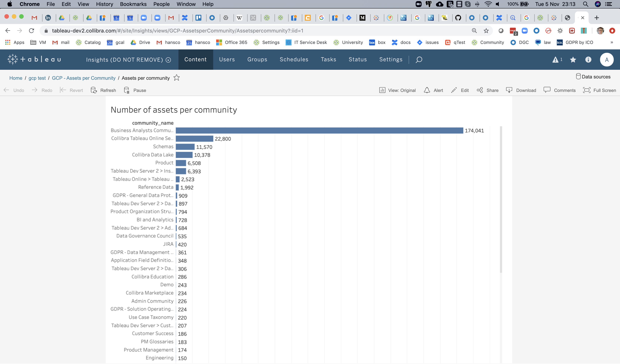Click Refresh in the view toolbar
Image resolution: width=620 pixels, height=364 pixels.
coord(103,90)
